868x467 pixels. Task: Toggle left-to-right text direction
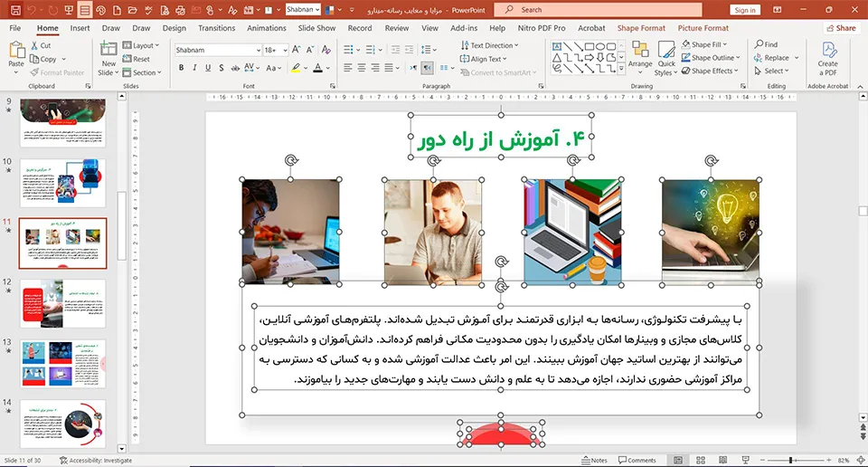(x=413, y=68)
